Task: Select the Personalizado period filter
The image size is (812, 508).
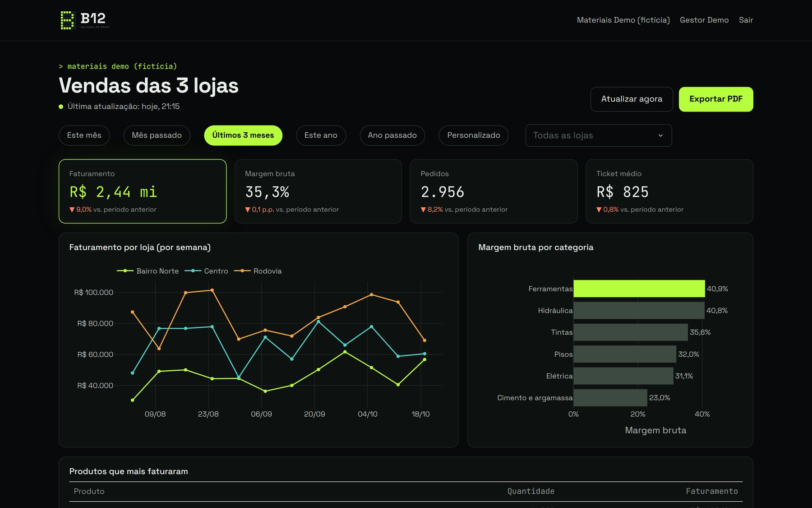Action: [474, 135]
